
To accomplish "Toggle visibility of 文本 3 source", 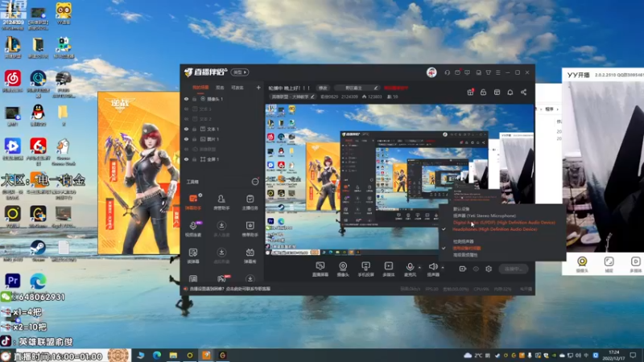I will [x=187, y=109].
